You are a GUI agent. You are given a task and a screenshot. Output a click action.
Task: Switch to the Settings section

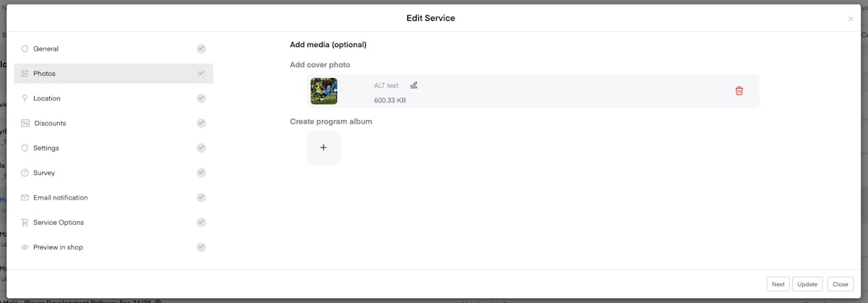pyautogui.click(x=46, y=148)
